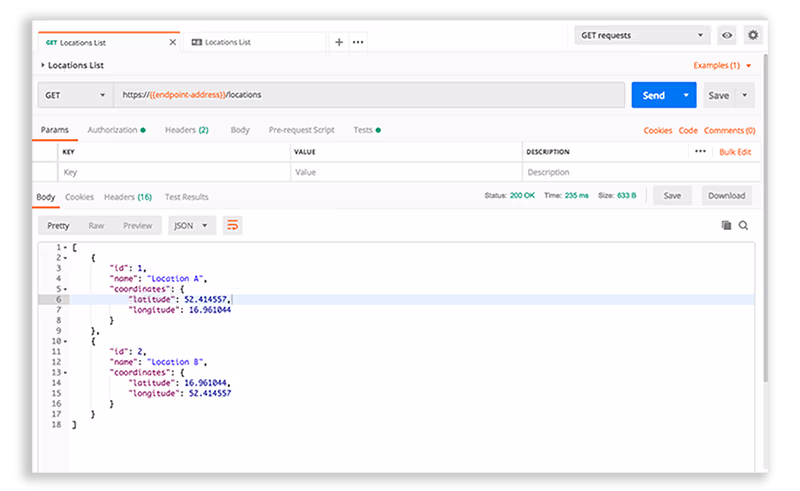The width and height of the screenshot is (800, 491).
Task: Click the Bulk Edit link
Action: 735,152
